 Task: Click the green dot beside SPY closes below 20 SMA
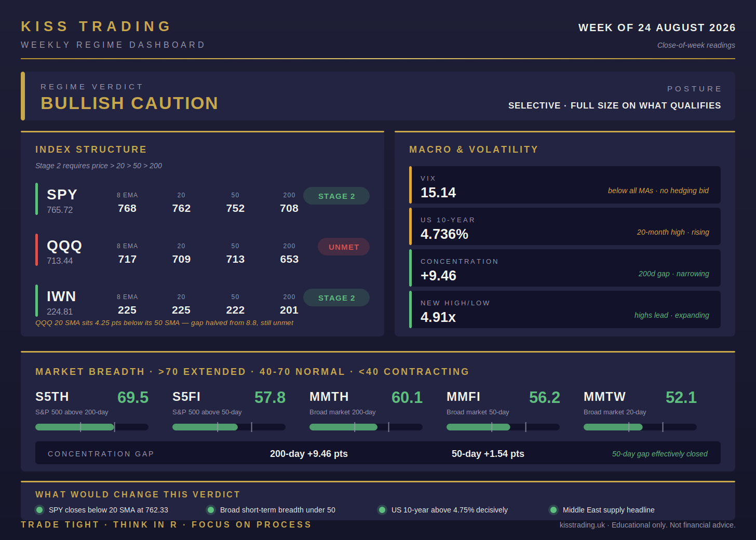[x=39, y=510]
